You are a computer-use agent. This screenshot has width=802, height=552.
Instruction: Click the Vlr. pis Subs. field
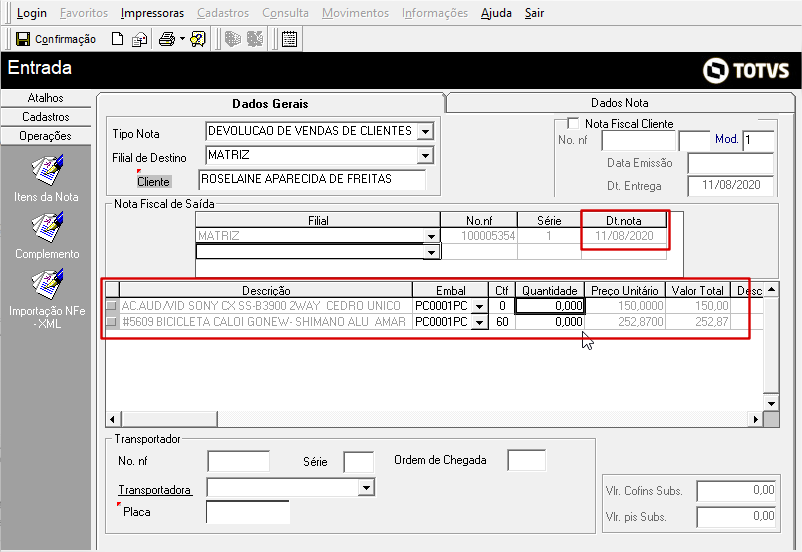(737, 517)
